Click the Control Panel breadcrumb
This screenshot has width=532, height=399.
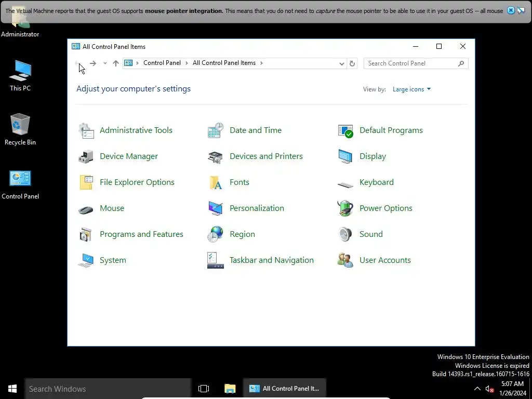[162, 63]
